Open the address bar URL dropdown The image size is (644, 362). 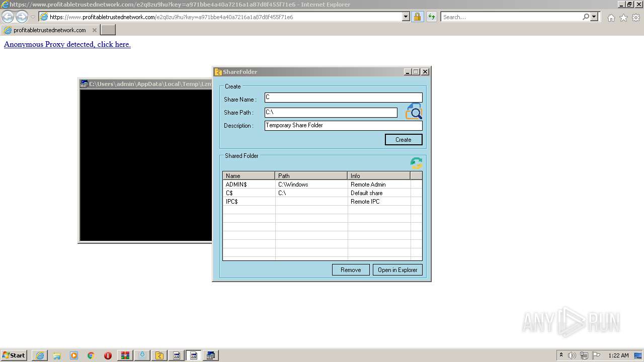tap(406, 17)
